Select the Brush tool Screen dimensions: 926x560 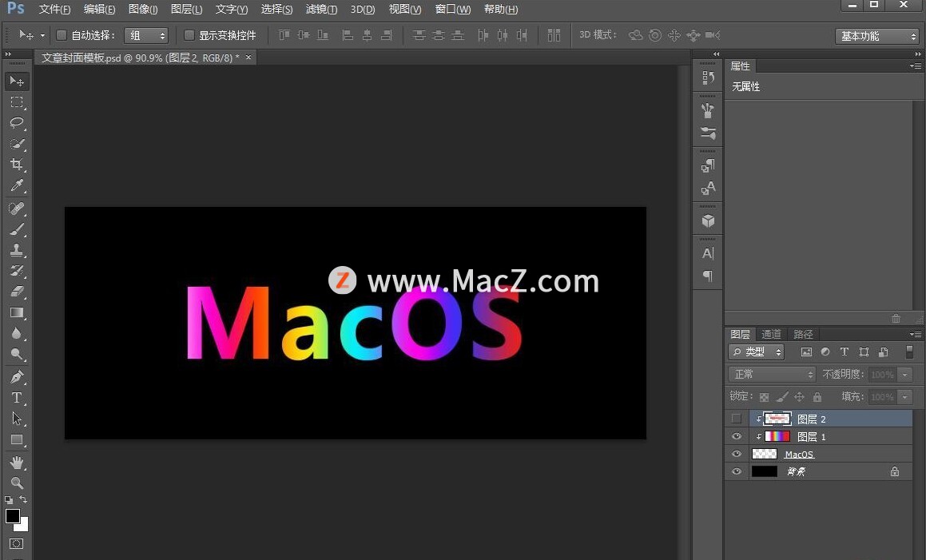click(x=17, y=229)
